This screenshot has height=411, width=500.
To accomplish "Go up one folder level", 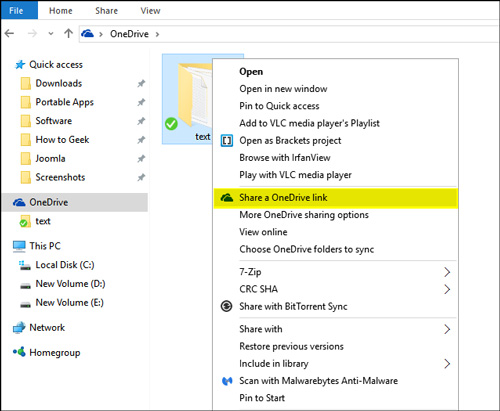I will [x=68, y=33].
